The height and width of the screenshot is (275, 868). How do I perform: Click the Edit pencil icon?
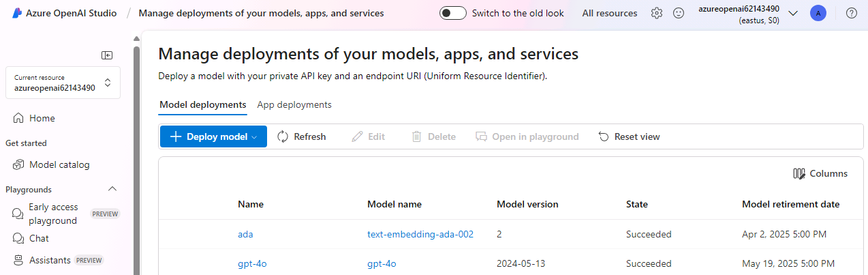(358, 136)
